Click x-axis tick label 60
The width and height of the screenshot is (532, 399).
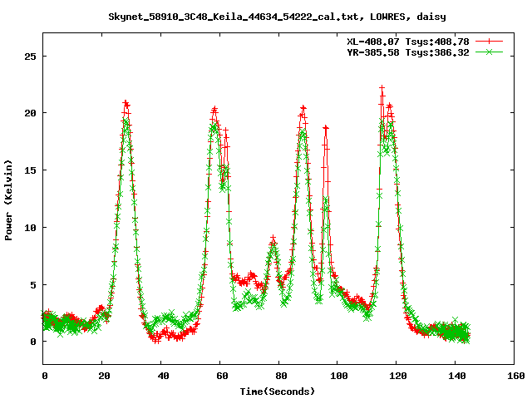222,376
